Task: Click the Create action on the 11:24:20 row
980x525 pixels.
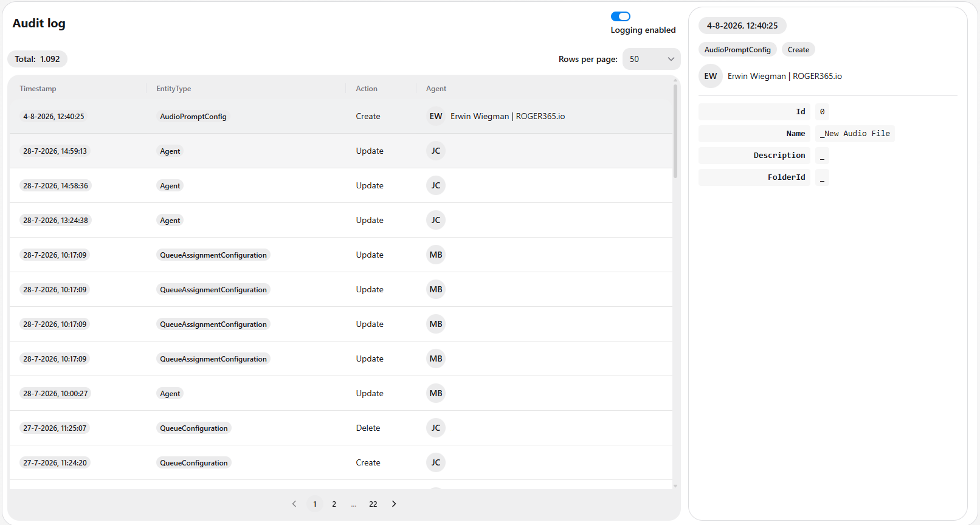Action: (x=368, y=462)
